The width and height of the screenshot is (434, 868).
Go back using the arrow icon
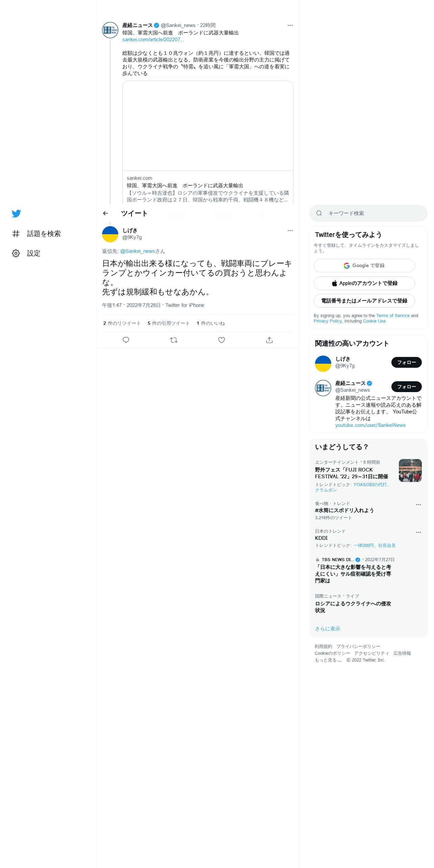click(105, 213)
